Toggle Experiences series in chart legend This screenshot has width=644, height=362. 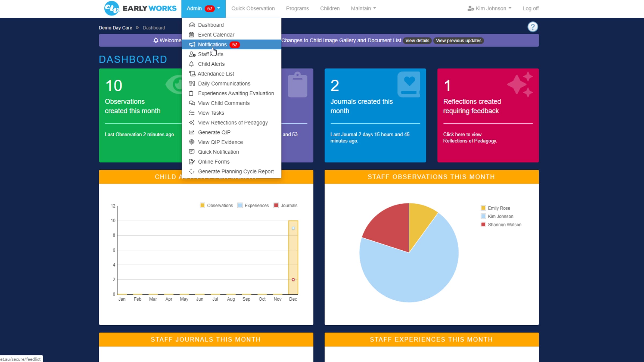[253, 205]
